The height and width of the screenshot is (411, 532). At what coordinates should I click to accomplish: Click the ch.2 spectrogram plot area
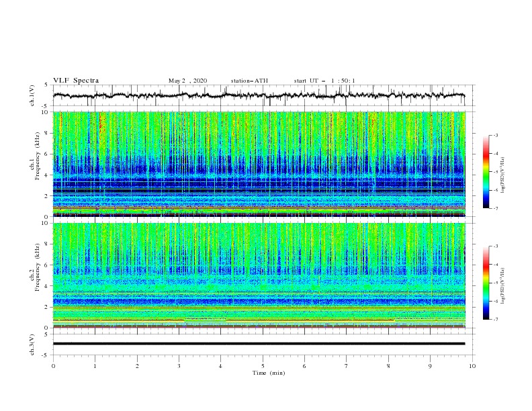pyautogui.click(x=259, y=275)
